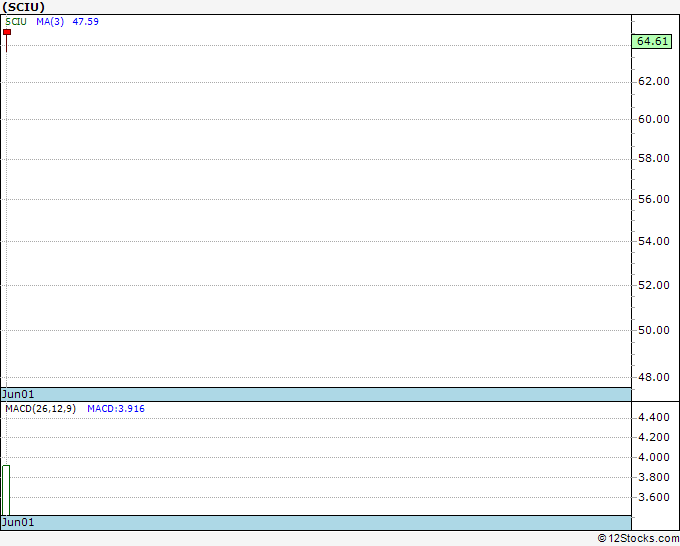Viewport: 680px width, 546px height.
Task: Click the 3.600 MACD axis label
Action: [x=654, y=497]
